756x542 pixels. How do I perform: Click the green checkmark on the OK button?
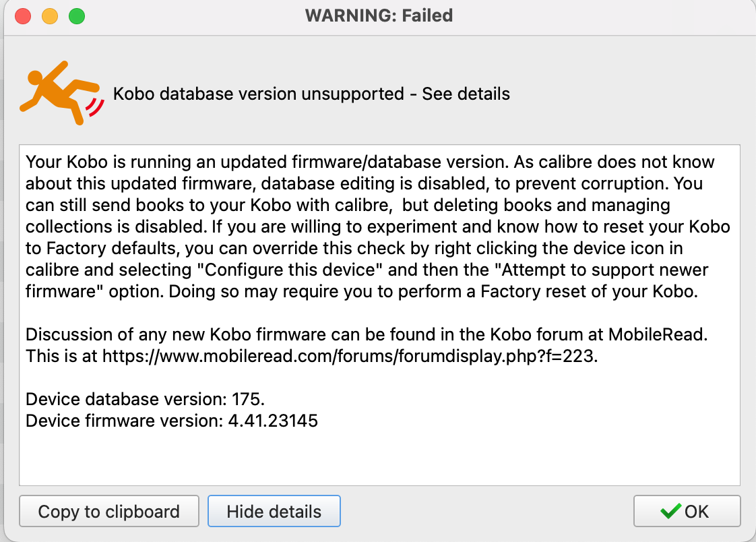tap(671, 512)
